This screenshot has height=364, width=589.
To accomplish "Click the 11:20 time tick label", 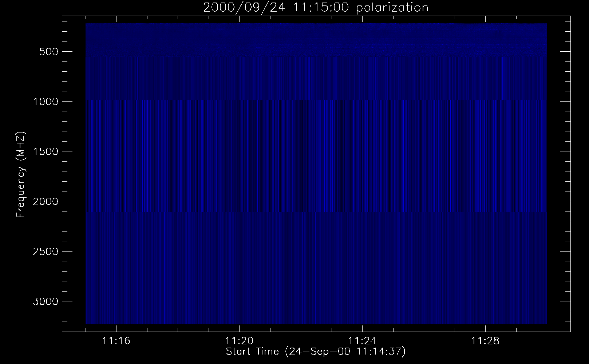I will 240,341.
